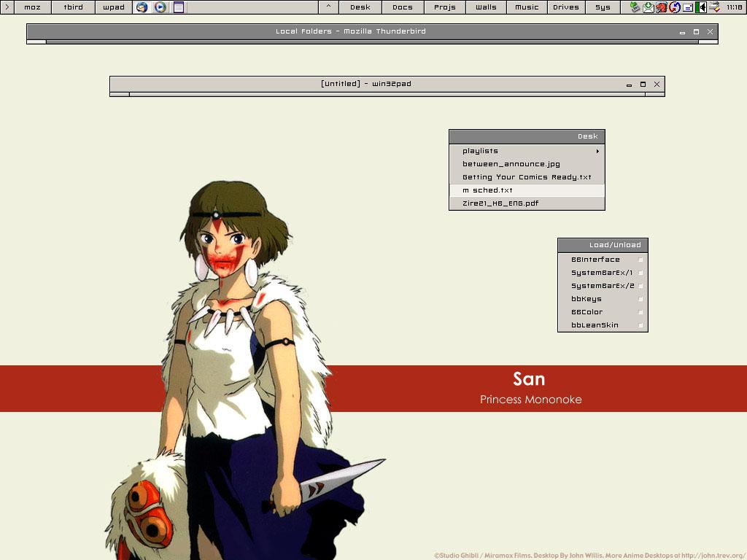Toggle the SystemBarEx/2 plugin checkbox
This screenshot has width=747, height=560.
pyautogui.click(x=640, y=286)
